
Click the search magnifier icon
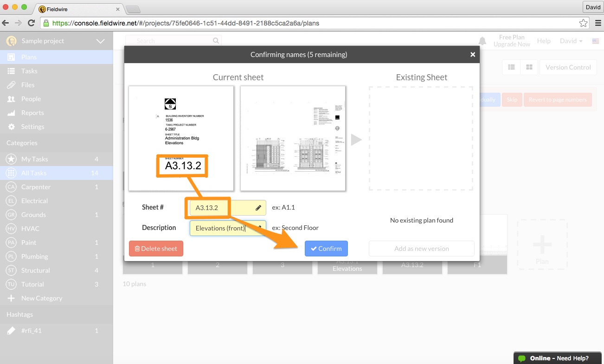216,41
